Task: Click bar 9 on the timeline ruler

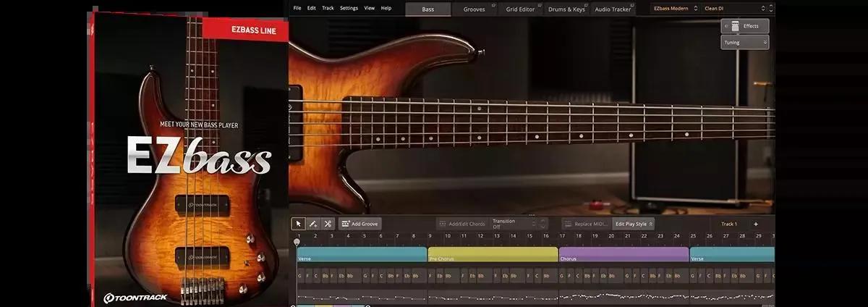Action: (430, 236)
